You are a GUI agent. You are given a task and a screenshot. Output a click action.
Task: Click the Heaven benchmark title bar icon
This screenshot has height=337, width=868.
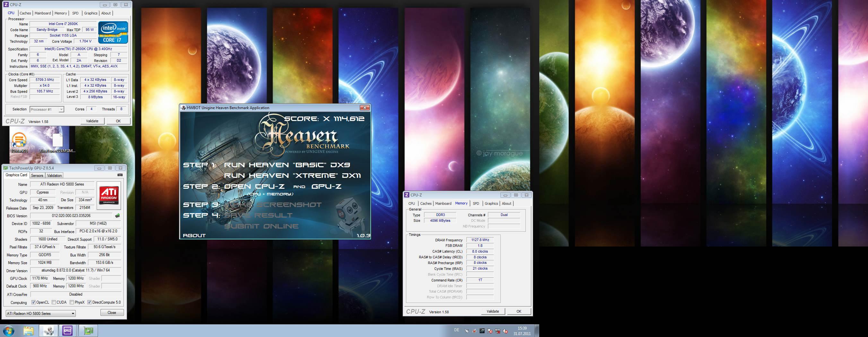183,108
